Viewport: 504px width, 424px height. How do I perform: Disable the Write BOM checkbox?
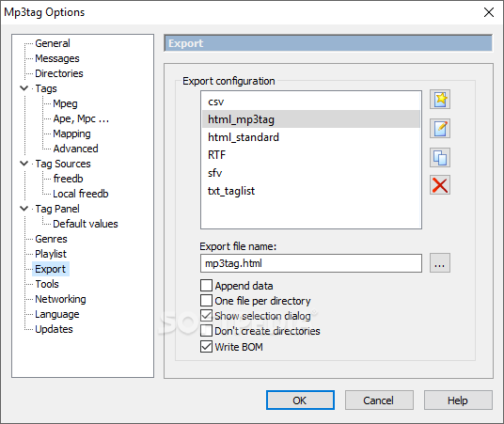tap(206, 347)
